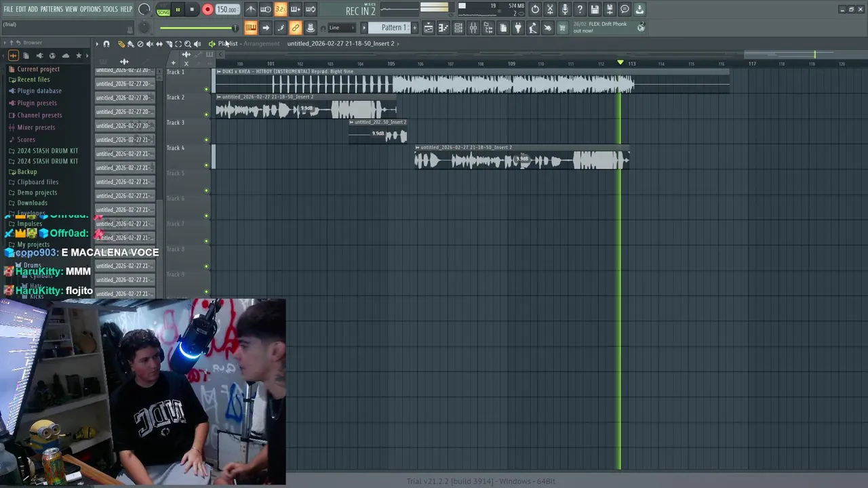Screen dimensions: 868x488
Task: Select the Zoom magnifier tool in Playlist
Action: point(188,44)
